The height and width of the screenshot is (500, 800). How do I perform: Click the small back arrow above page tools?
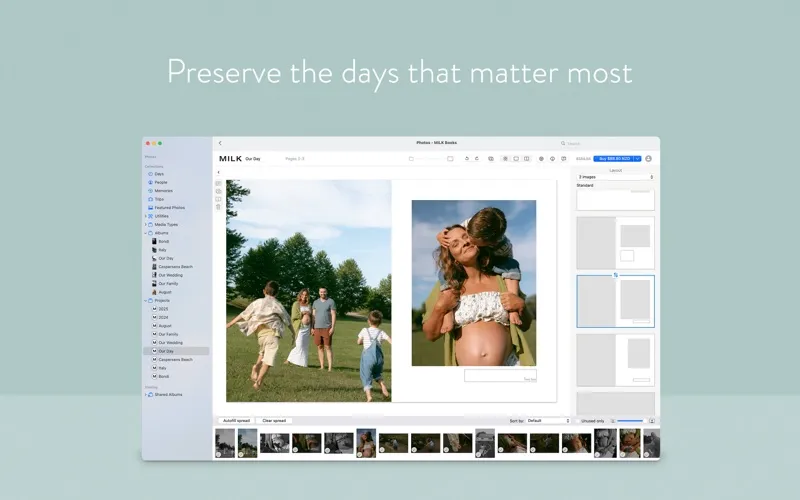218,172
